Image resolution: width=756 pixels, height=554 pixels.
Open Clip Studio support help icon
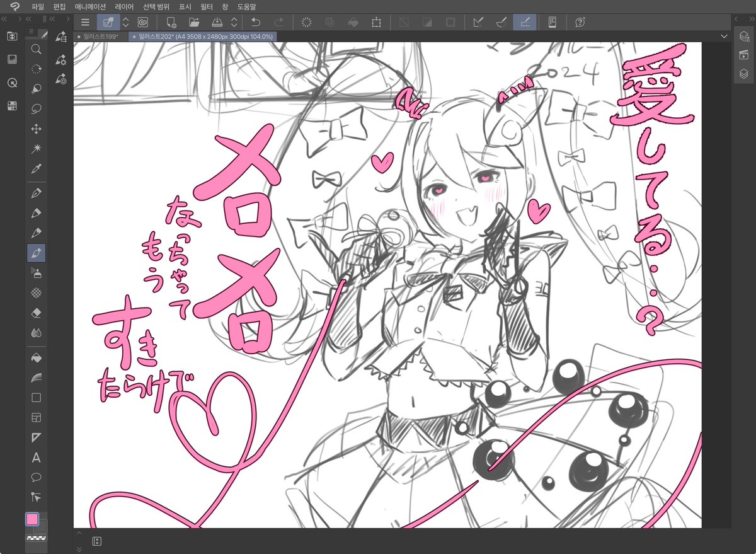(580, 22)
